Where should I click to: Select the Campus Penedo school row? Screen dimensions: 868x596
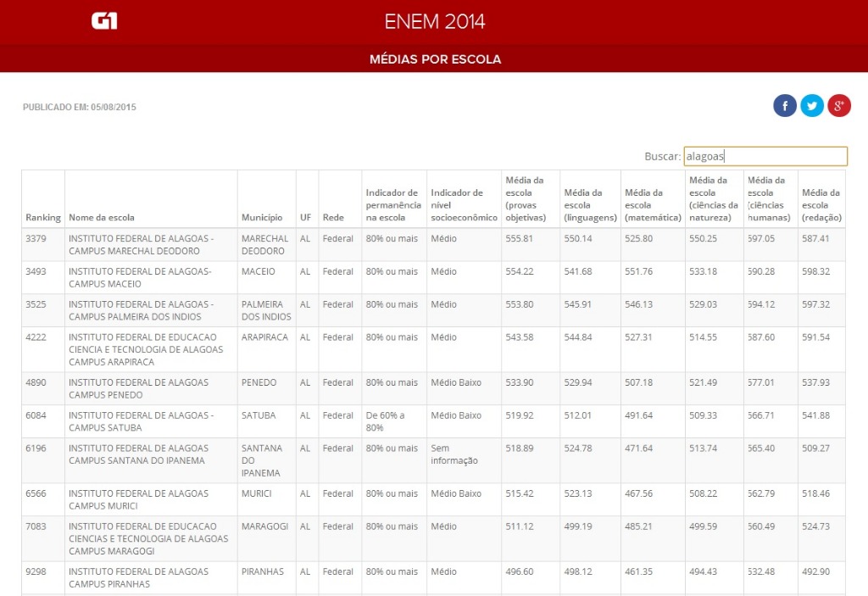tap(138, 388)
